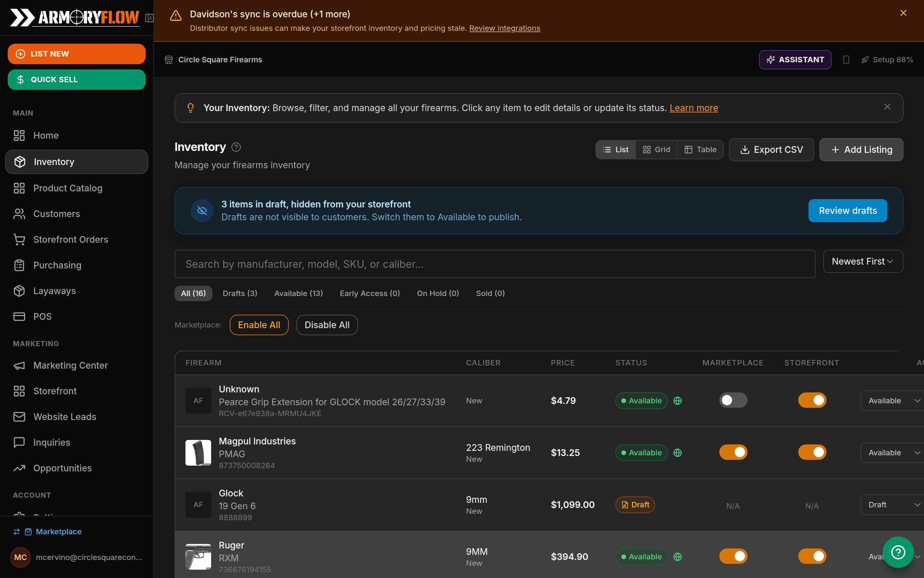Switch to Grid view
The width and height of the screenshot is (924, 578).
pos(656,149)
